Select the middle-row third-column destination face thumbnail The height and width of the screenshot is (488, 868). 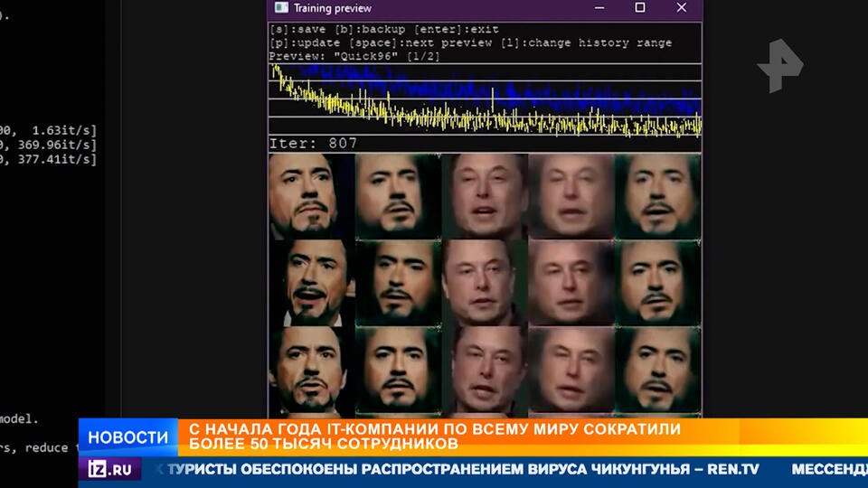click(485, 283)
